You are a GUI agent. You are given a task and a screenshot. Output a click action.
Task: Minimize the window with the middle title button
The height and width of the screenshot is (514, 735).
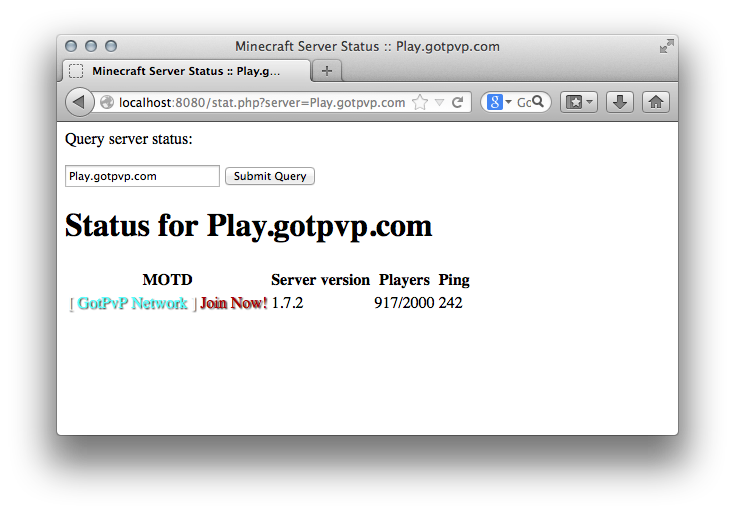pos(91,46)
